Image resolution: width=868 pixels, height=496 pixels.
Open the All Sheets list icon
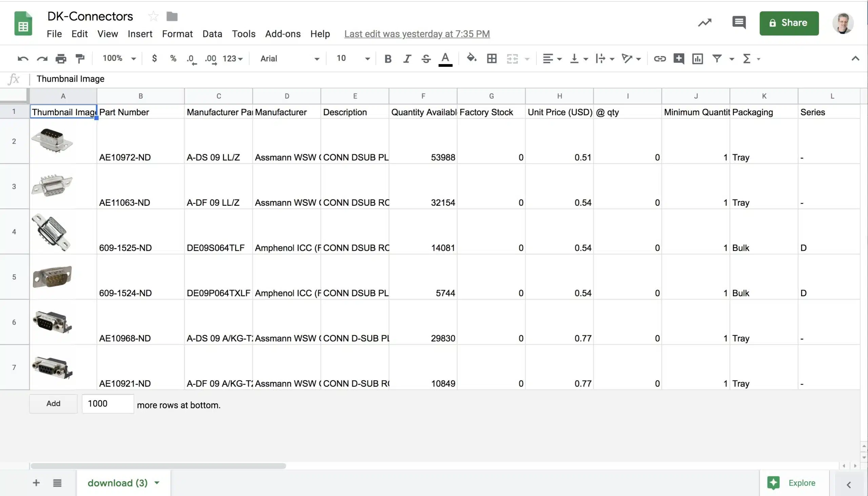pos(57,483)
